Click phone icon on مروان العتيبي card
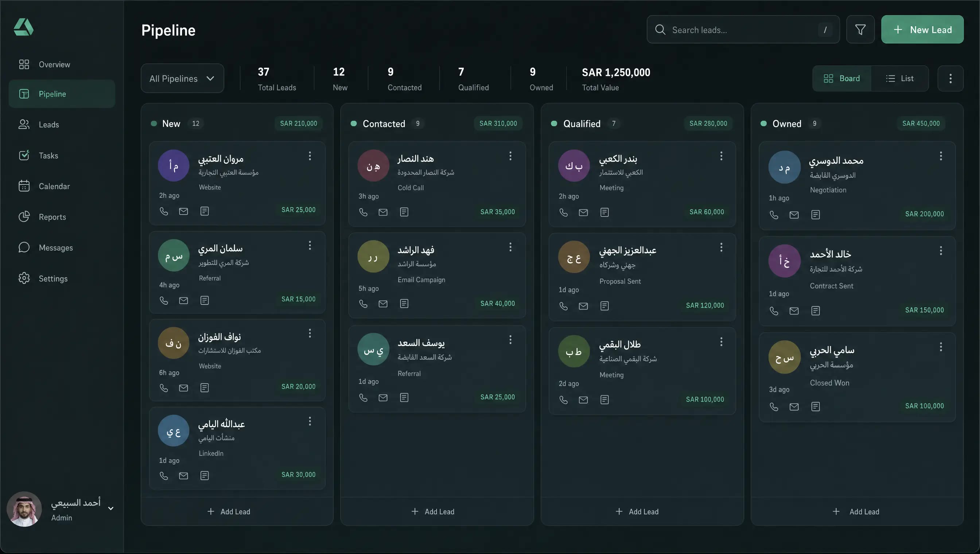 tap(164, 211)
